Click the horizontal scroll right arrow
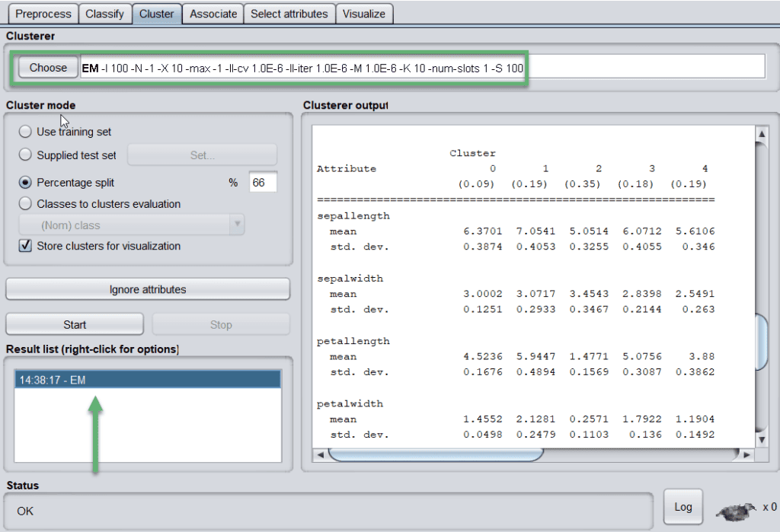Viewport: 780px width, 532px height. (746, 454)
